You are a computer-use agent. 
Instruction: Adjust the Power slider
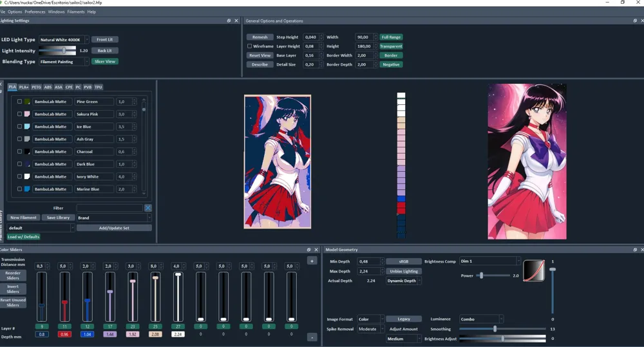pos(493,276)
